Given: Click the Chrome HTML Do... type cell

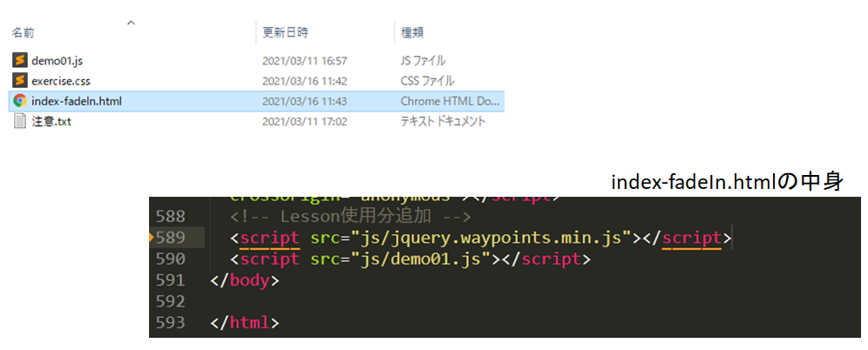Looking at the screenshot, I should pos(450,101).
